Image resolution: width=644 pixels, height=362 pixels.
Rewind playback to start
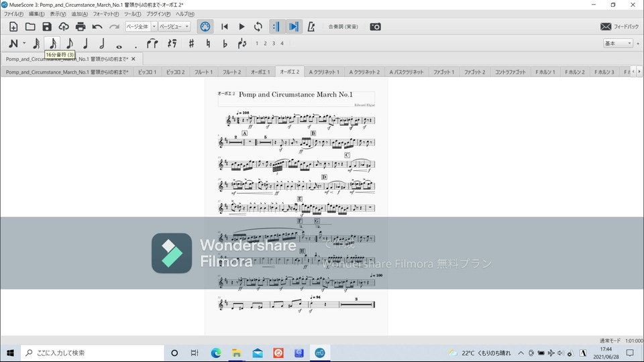(x=224, y=27)
